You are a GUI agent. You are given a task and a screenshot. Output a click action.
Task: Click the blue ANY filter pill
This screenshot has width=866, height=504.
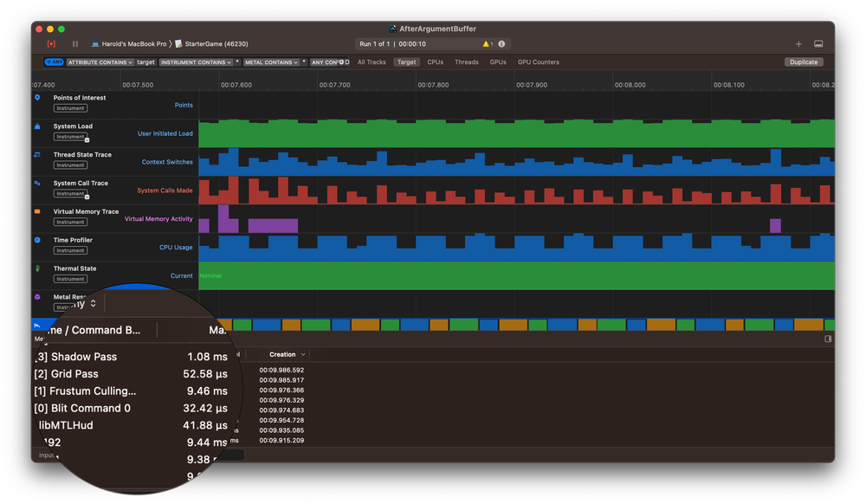tap(54, 61)
